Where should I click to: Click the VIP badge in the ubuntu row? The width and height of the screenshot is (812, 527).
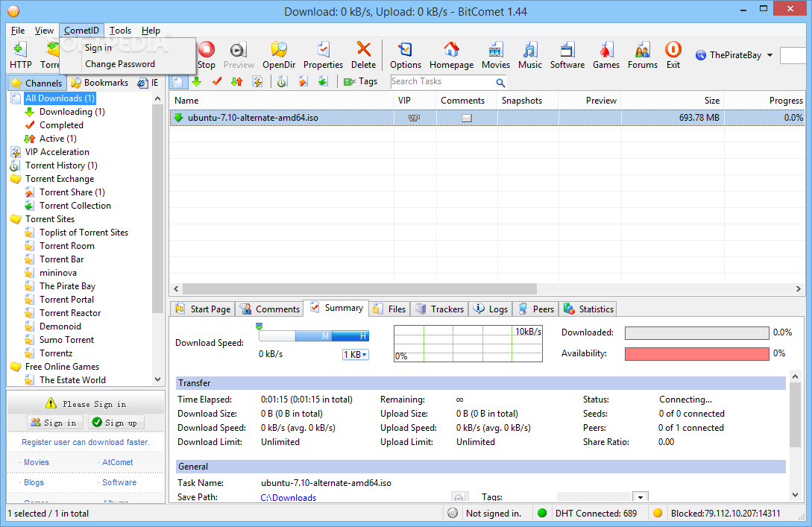tap(415, 118)
